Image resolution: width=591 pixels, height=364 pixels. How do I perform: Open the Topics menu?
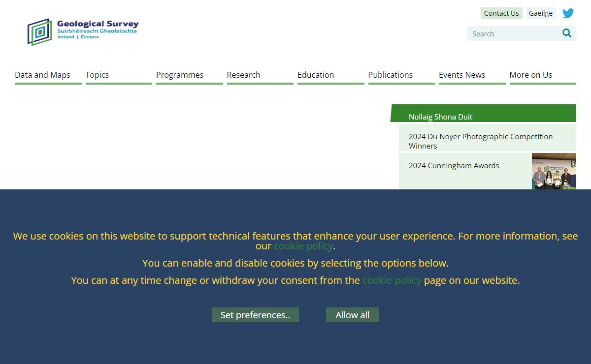point(97,75)
